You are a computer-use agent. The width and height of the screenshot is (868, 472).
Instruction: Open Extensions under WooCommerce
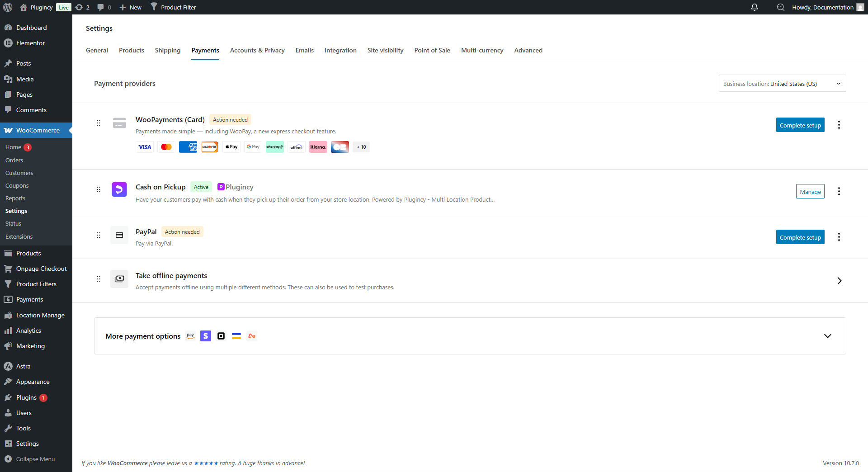coord(19,236)
